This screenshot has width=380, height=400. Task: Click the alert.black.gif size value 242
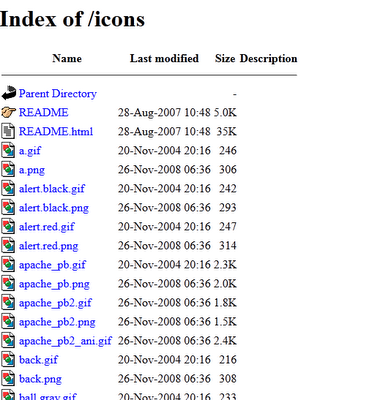228,188
